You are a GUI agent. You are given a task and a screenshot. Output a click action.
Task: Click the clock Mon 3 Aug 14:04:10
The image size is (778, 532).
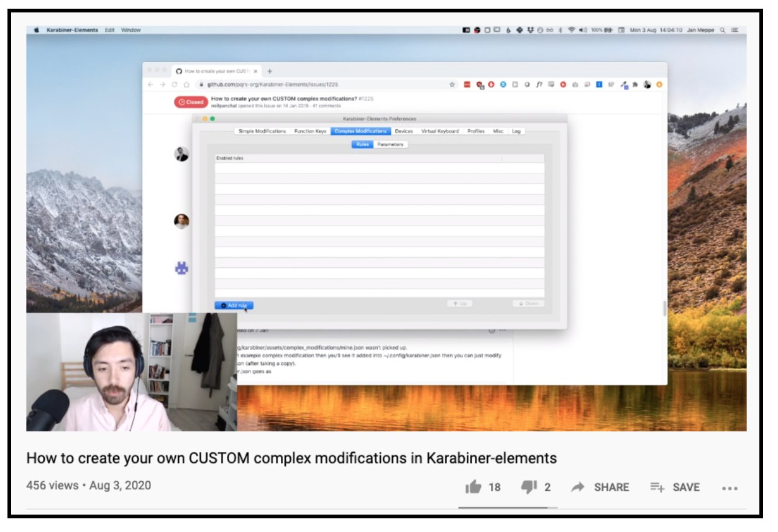click(656, 30)
